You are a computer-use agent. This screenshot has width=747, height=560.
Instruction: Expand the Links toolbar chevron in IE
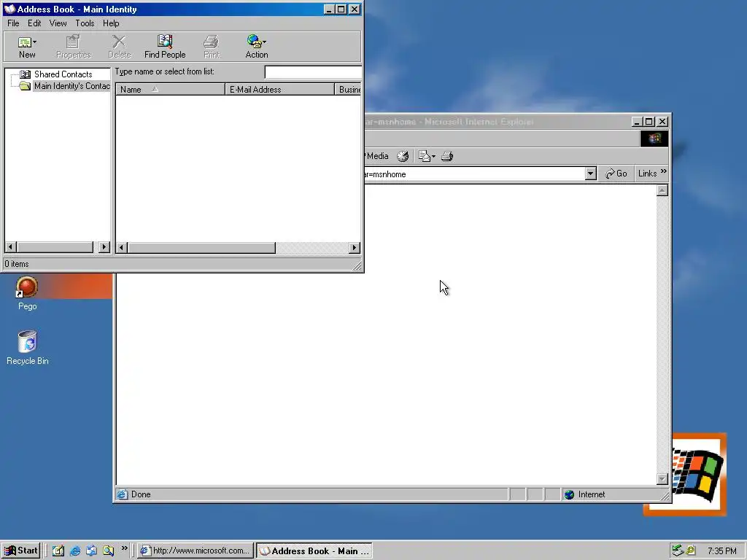coord(664,171)
